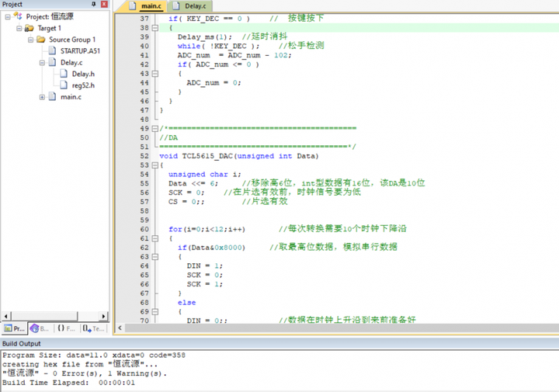Click 'creating hex file' output line
The width and height of the screenshot is (559, 392).
(80, 364)
